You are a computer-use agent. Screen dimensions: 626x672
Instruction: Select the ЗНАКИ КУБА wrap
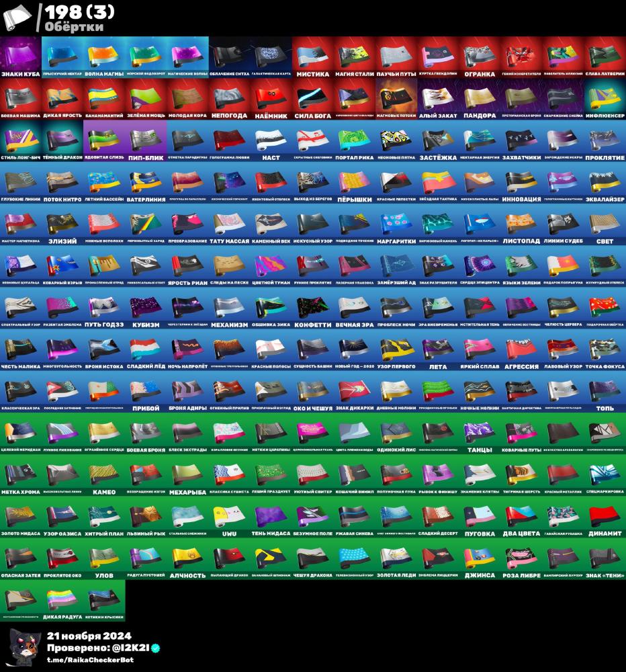click(x=21, y=54)
